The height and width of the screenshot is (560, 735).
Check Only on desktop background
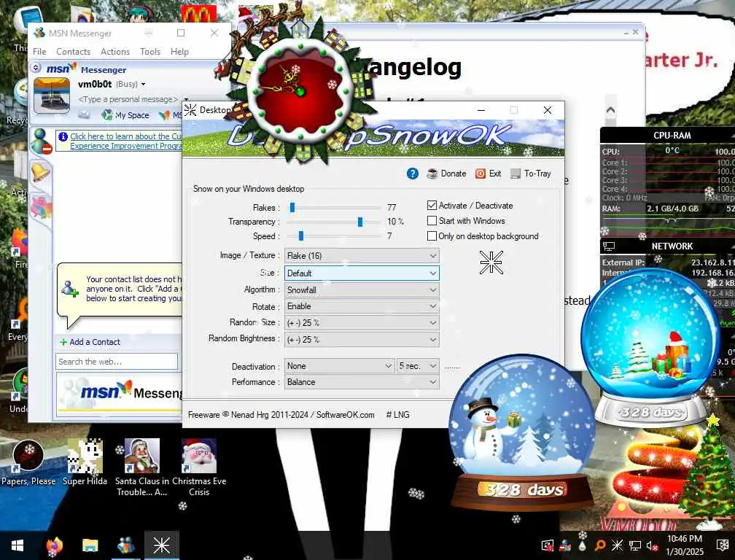(432, 236)
